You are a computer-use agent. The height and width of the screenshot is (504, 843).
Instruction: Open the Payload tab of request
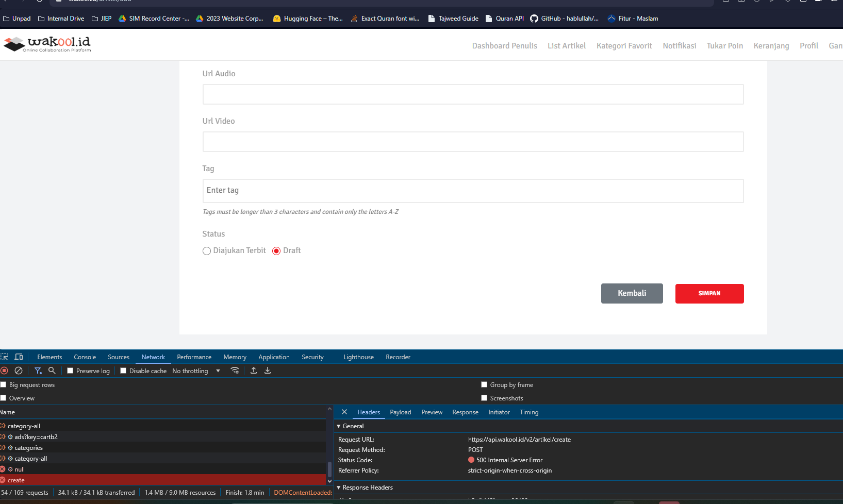[401, 412]
